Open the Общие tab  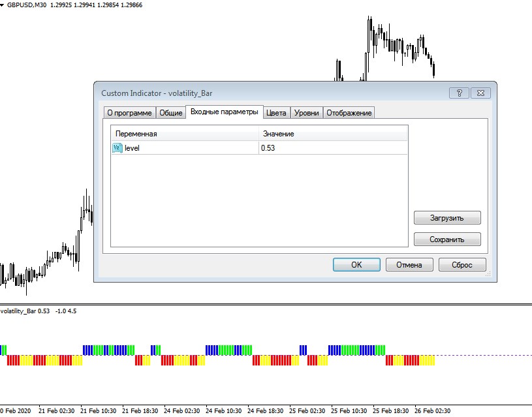[170, 112]
